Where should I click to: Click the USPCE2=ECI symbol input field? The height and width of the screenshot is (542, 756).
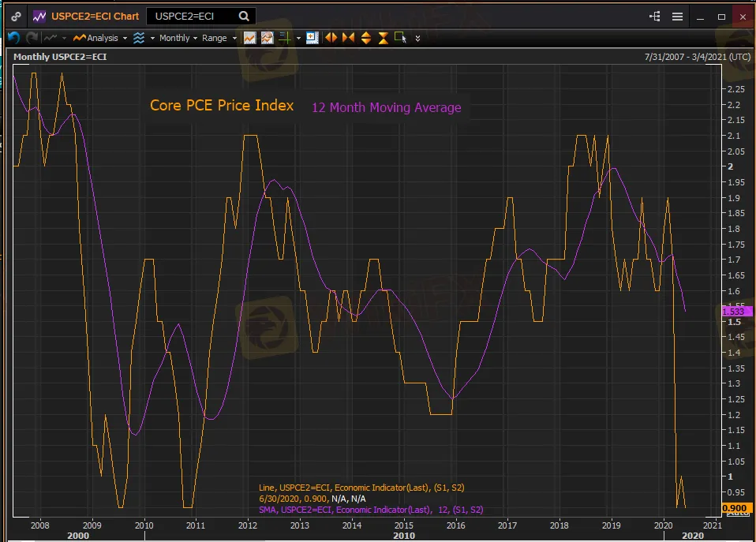(192, 16)
